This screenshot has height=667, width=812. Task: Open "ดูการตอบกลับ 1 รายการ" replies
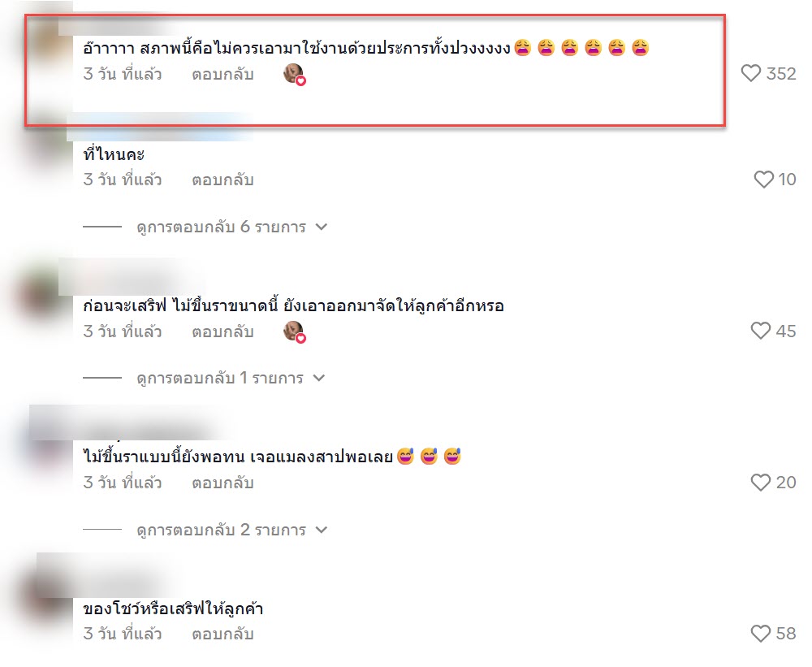(x=220, y=379)
